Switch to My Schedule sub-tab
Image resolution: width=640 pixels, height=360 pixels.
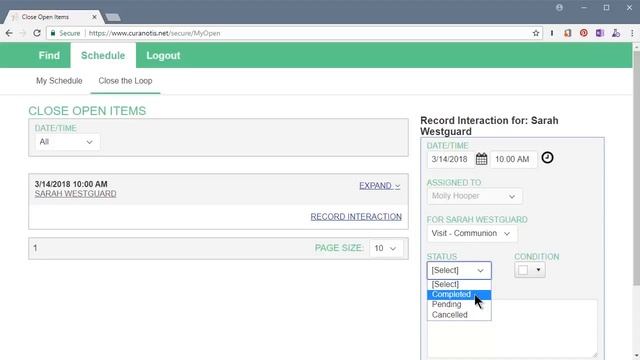pos(59,81)
